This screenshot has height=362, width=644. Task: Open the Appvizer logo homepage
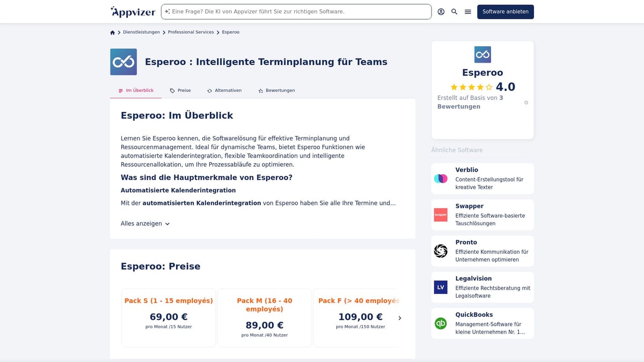click(133, 12)
